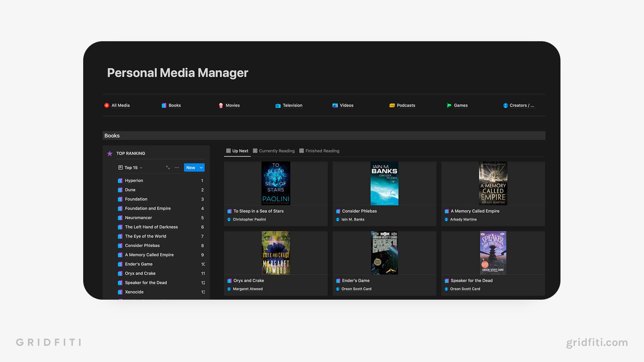
Task: Go to the Movies page
Action: point(232,105)
